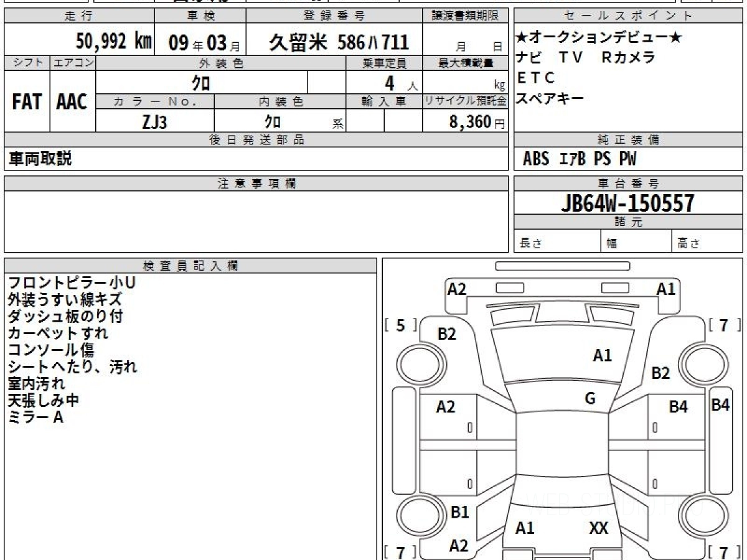Select the [5] tire rating marker
This screenshot has width=747, height=560.
click(x=400, y=325)
